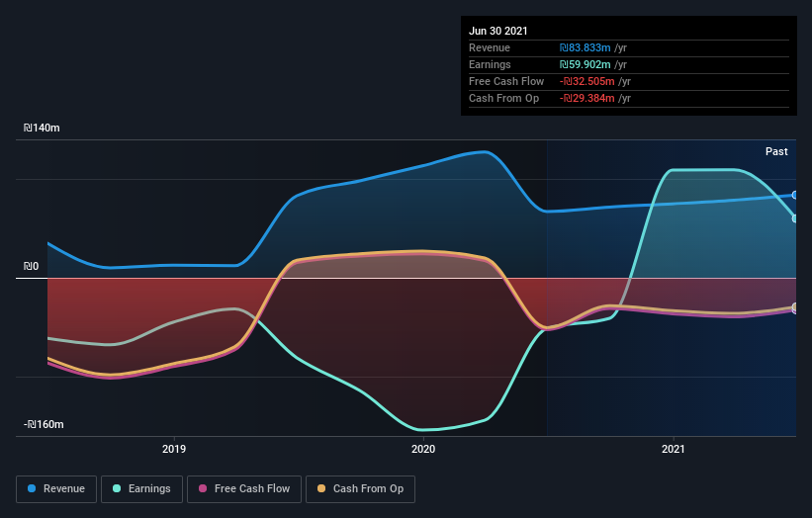812x518 pixels.
Task: Click the Free Cash Flow label in tooltip
Action: [x=506, y=81]
